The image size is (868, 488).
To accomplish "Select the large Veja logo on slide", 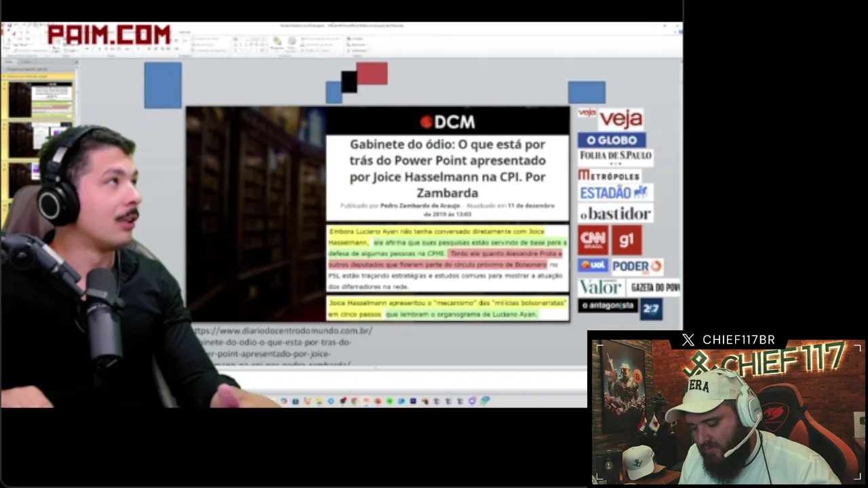I will 620,119.
